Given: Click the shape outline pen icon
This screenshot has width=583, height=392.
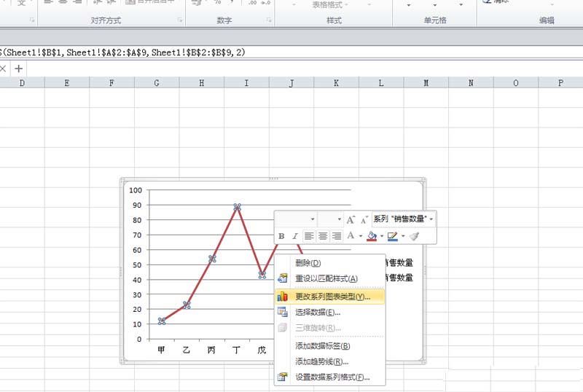Looking at the screenshot, I should pos(393,236).
